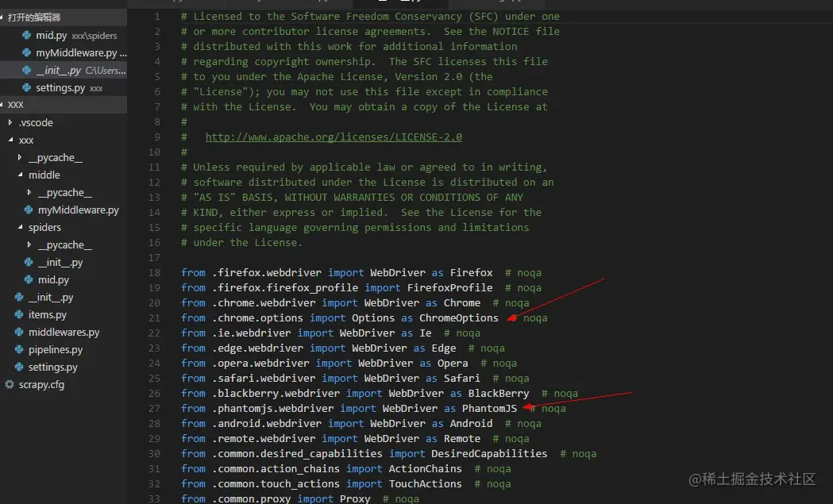Click Python icon of mid.py under spiders folder

pyautogui.click(x=29, y=279)
